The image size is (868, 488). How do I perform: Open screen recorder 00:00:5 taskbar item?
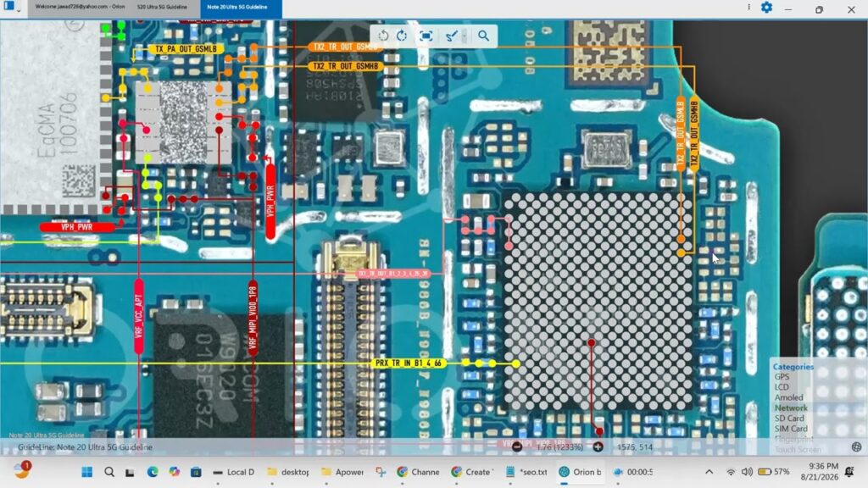pos(634,472)
